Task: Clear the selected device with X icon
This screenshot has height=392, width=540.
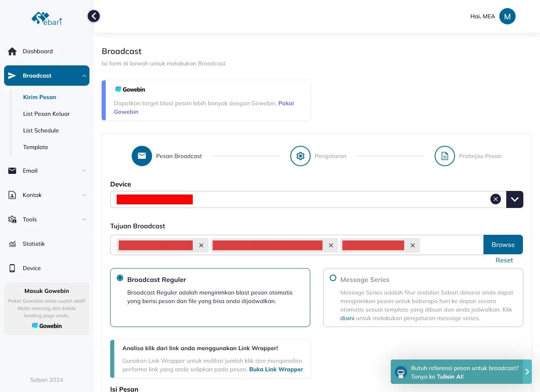Action: pos(495,199)
